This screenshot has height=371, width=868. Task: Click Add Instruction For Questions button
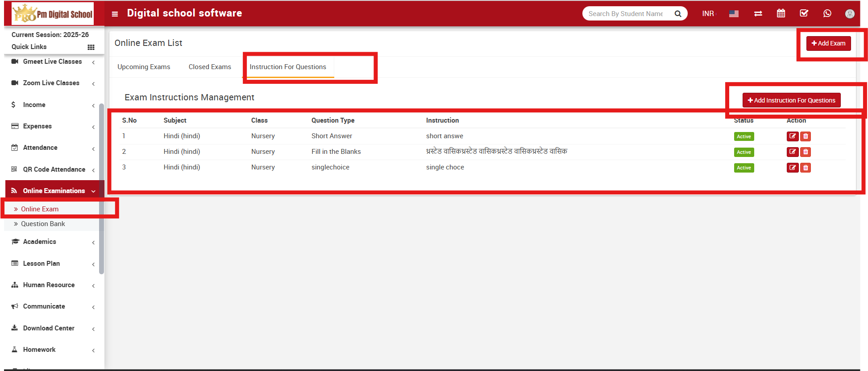pos(791,100)
